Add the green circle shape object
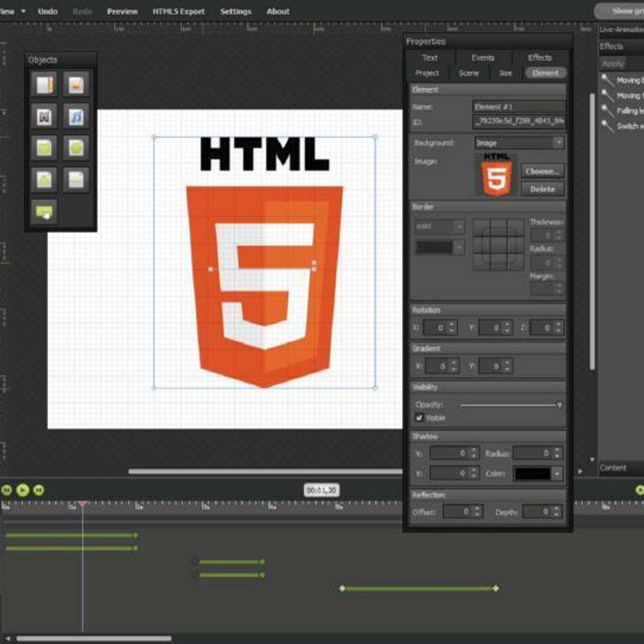Screen dimensions: 644x644 click(76, 148)
